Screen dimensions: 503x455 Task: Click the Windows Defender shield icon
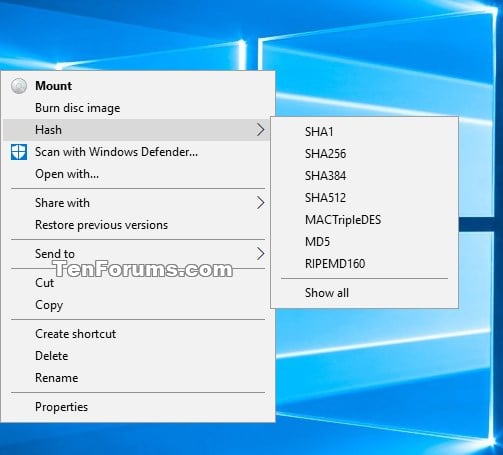coord(19,152)
